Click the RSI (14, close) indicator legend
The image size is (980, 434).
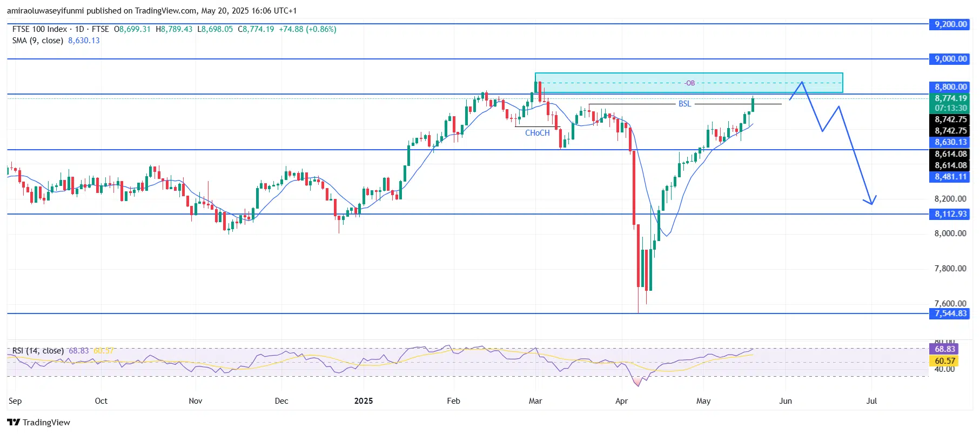(38, 351)
